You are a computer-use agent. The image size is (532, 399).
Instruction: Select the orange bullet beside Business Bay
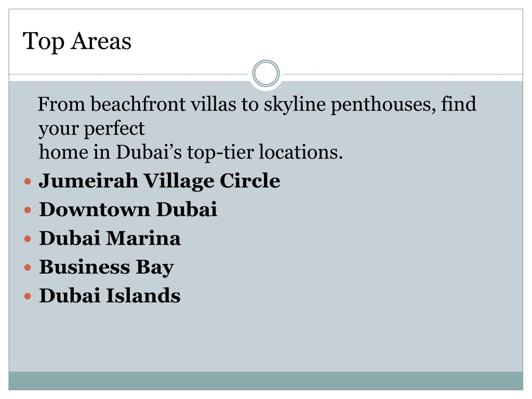(x=28, y=268)
